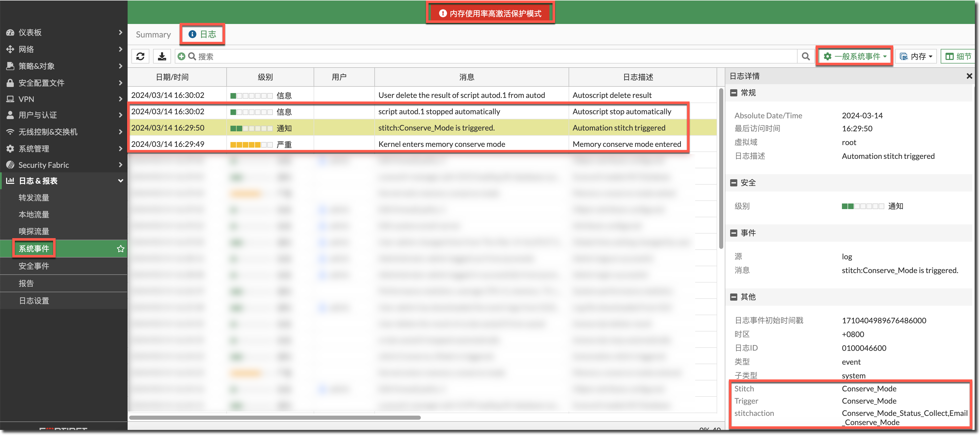
Task: Collapse the 安全 section
Action: point(733,183)
